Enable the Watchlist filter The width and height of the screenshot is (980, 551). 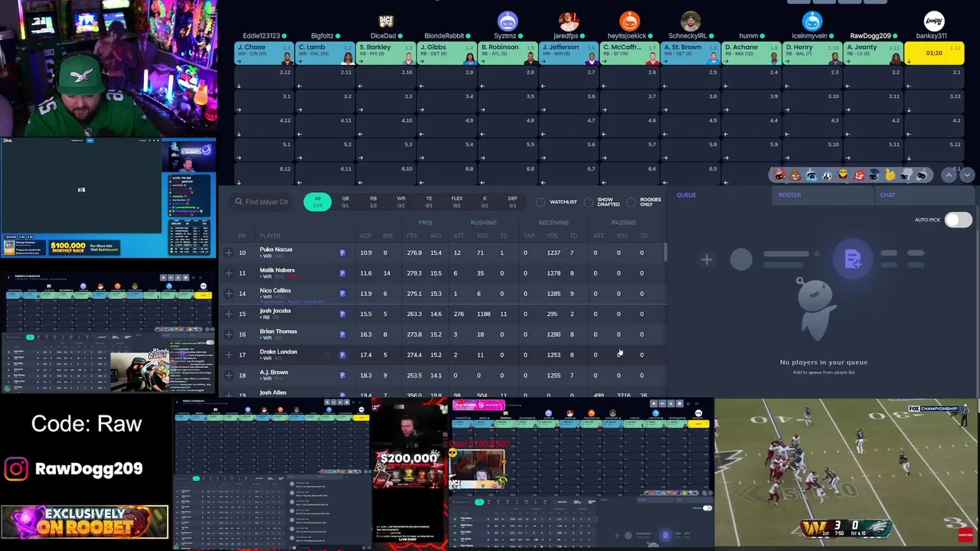pyautogui.click(x=541, y=202)
